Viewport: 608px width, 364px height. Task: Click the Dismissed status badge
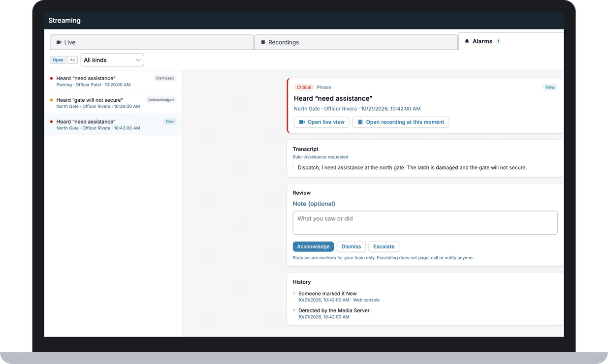tap(164, 78)
